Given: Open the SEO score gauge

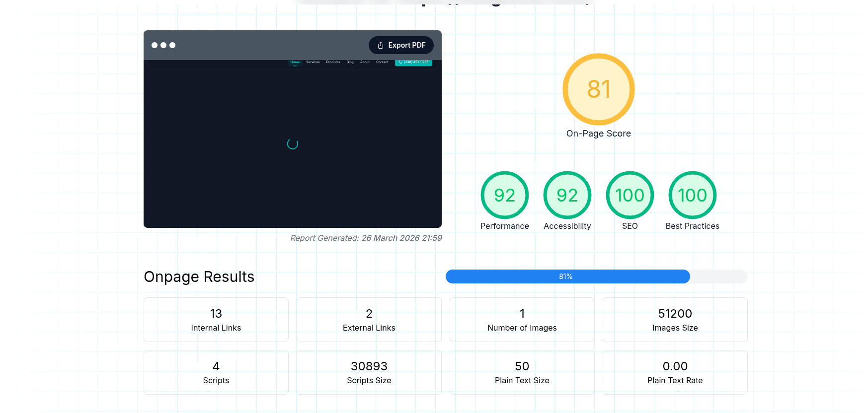Looking at the screenshot, I should coord(630,195).
